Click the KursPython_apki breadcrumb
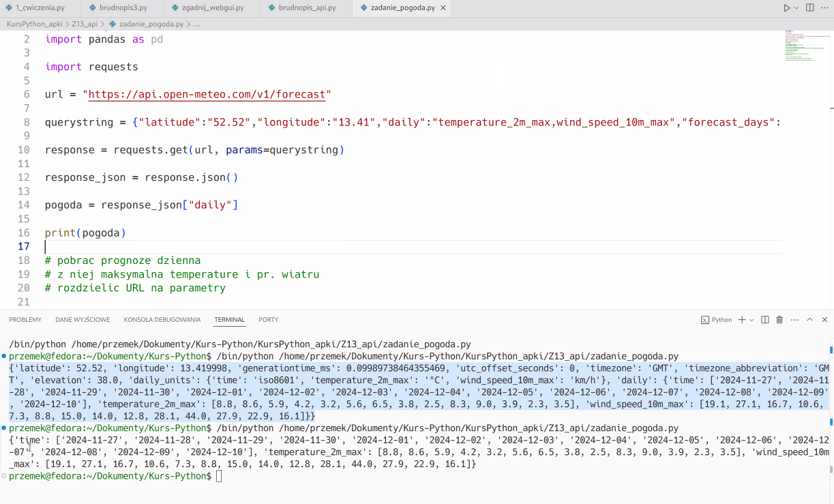The height and width of the screenshot is (504, 834). [x=34, y=24]
